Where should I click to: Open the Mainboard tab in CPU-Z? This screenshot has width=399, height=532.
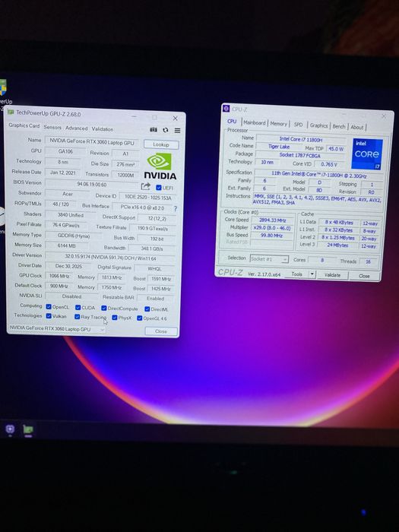pyautogui.click(x=255, y=123)
